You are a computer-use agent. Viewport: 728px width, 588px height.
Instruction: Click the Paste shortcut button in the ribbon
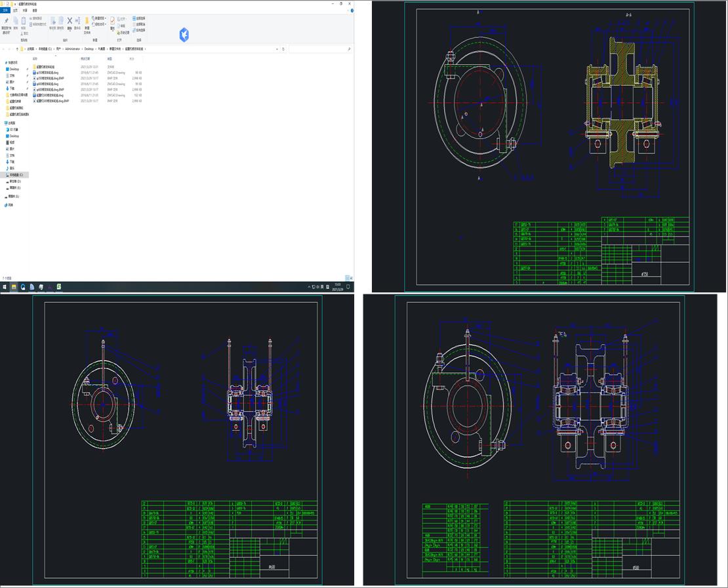(38, 24)
